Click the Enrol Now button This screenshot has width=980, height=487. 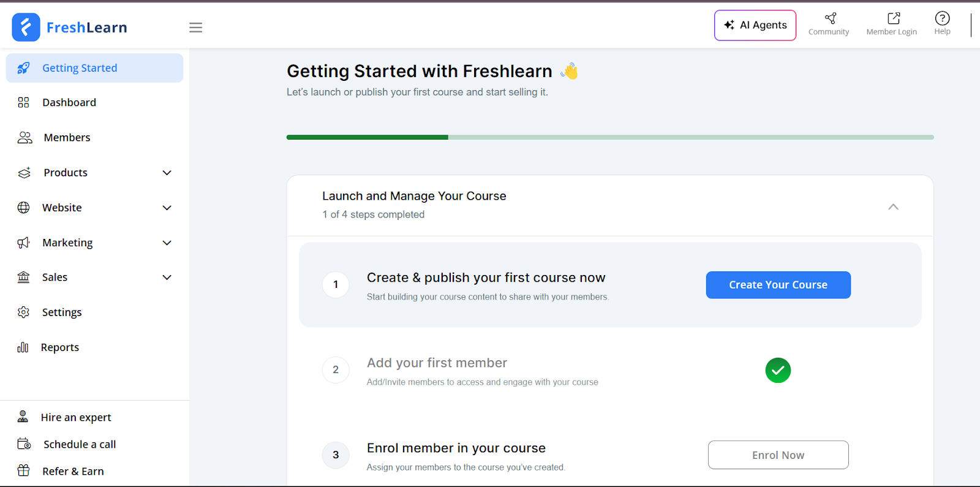778,455
